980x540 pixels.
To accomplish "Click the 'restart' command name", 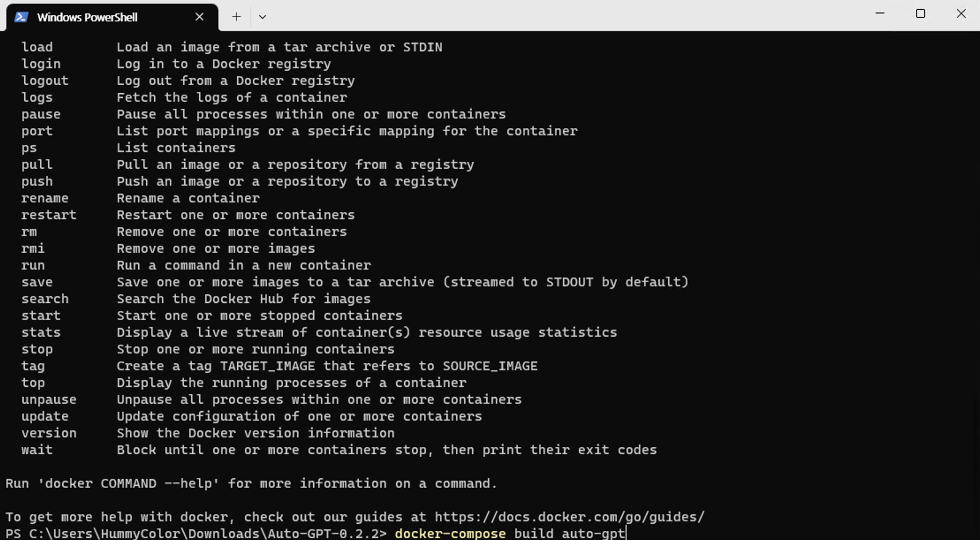I will (49, 215).
